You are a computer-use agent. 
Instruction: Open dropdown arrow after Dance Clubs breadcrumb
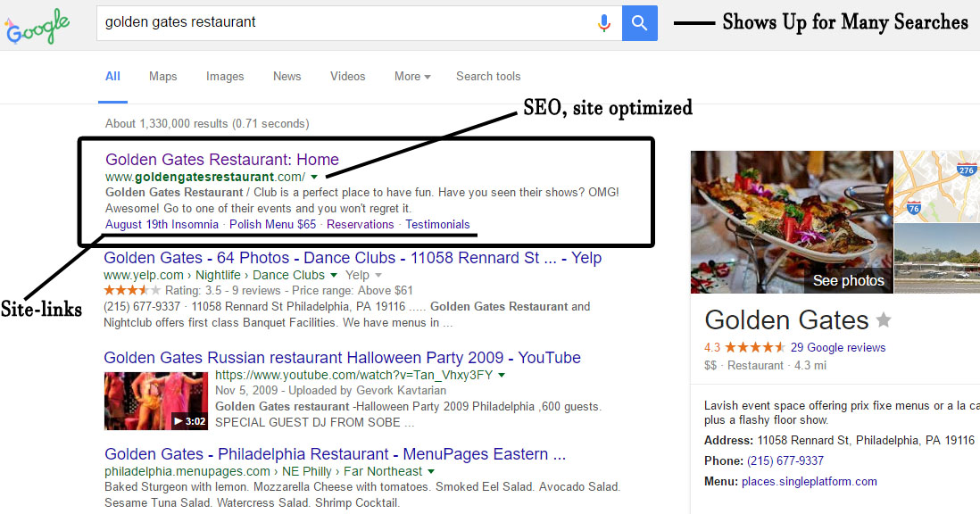click(x=334, y=276)
